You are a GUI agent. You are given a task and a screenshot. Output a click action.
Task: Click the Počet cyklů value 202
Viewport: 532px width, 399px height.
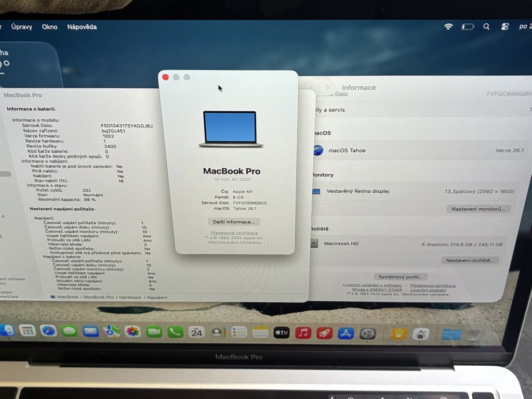pos(87,190)
